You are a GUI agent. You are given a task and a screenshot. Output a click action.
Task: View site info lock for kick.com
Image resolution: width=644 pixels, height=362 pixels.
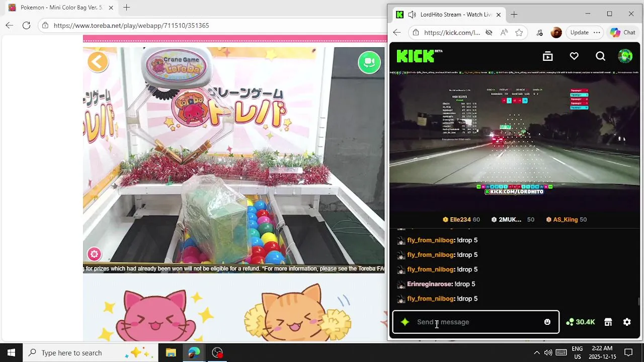416,33
